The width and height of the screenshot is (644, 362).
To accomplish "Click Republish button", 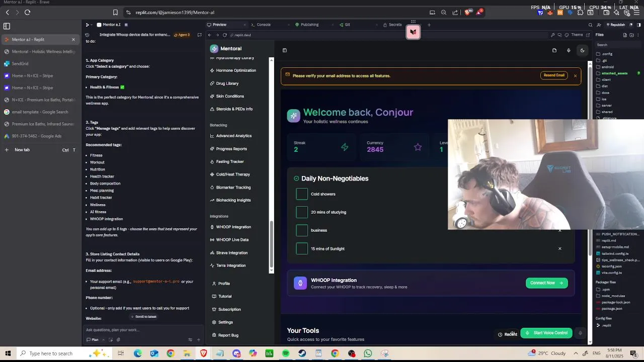I will tap(615, 25).
